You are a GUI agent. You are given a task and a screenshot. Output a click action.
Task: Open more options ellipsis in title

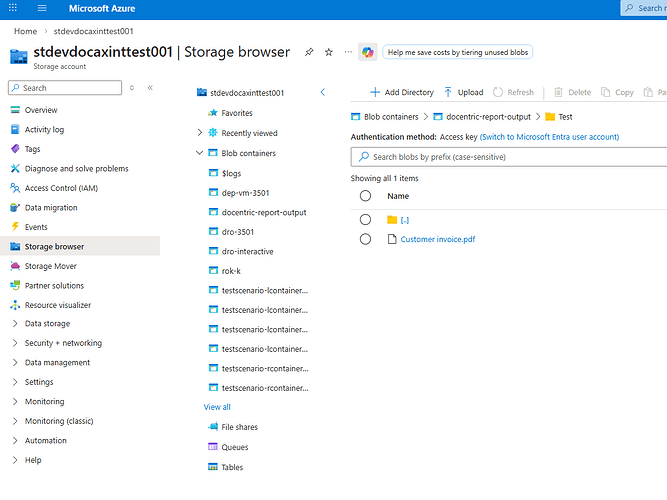tap(348, 52)
